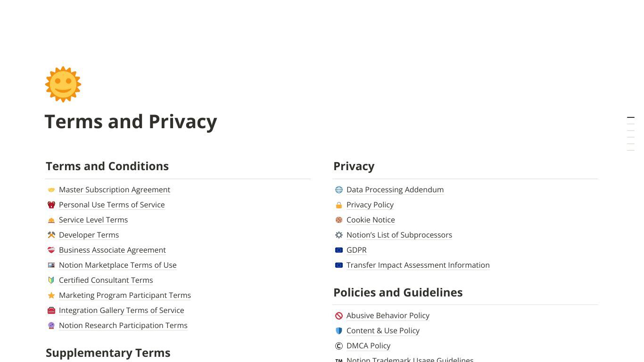The width and height of the screenshot is (644, 362).
Task: Click the Terms and Conditions heading
Action: (107, 166)
